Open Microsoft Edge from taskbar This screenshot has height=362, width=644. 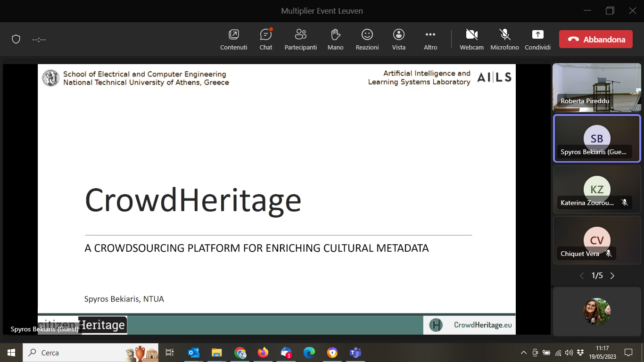coord(309,353)
